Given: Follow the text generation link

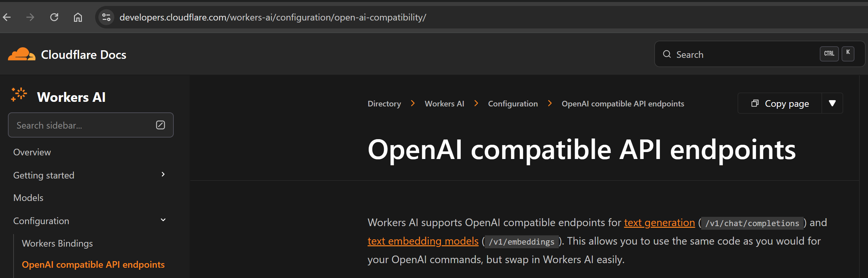Looking at the screenshot, I should [660, 223].
